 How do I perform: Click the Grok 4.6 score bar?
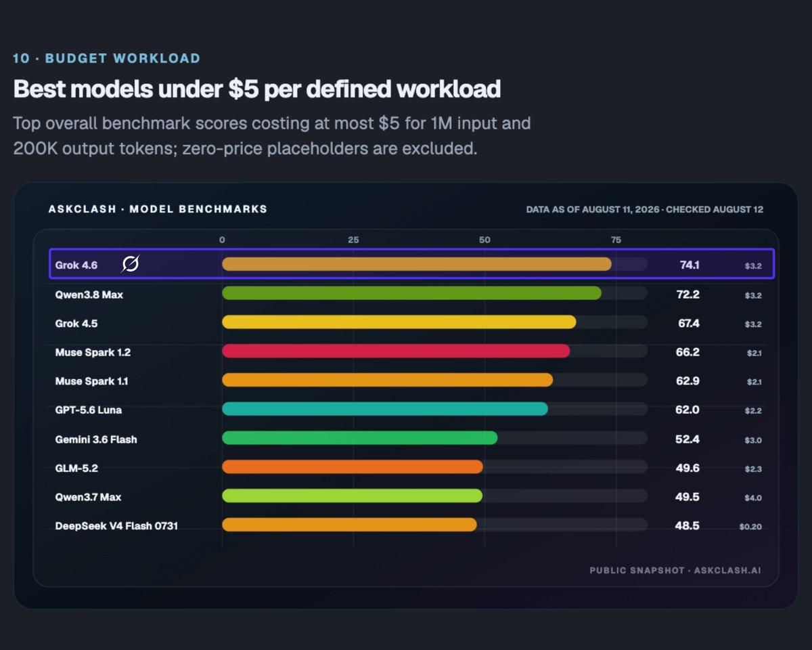417,264
